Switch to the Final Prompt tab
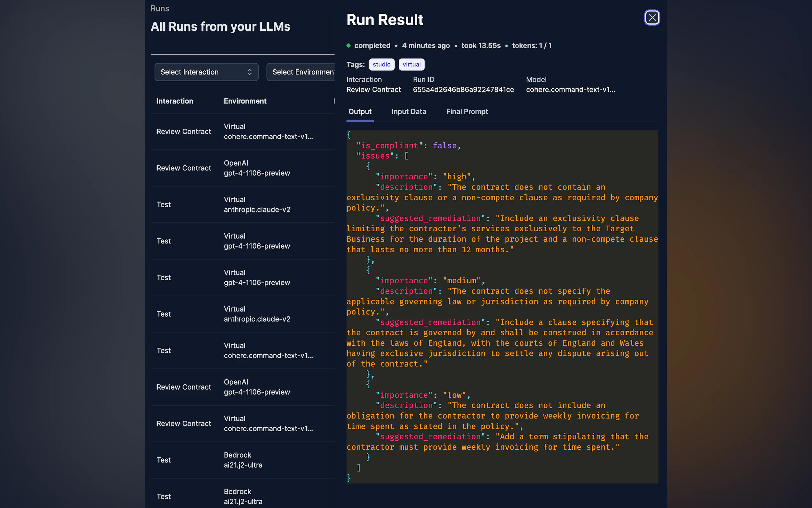Screen dimensions: 812x508 467,112
